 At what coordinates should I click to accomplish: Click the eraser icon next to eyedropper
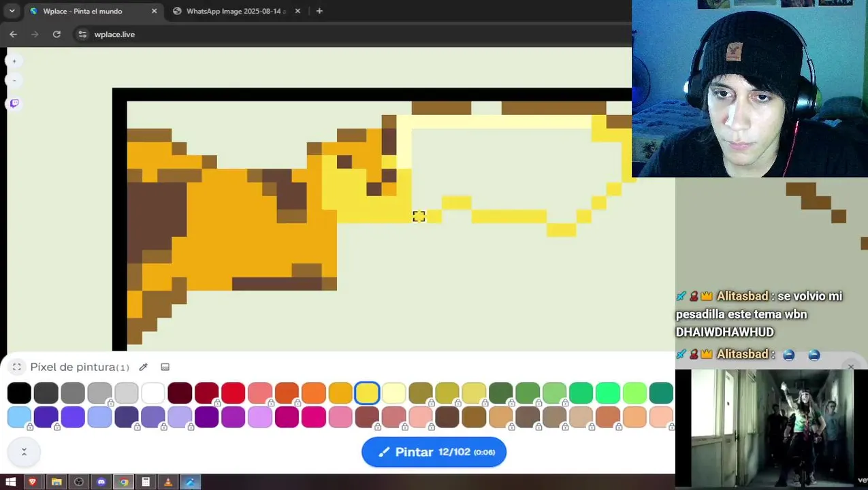pos(165,367)
